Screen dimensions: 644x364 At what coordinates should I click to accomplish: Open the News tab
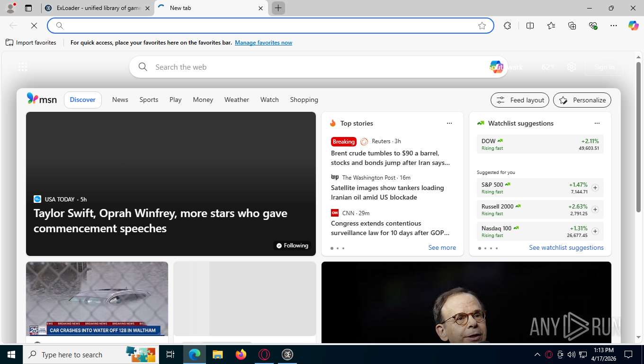coord(120,100)
